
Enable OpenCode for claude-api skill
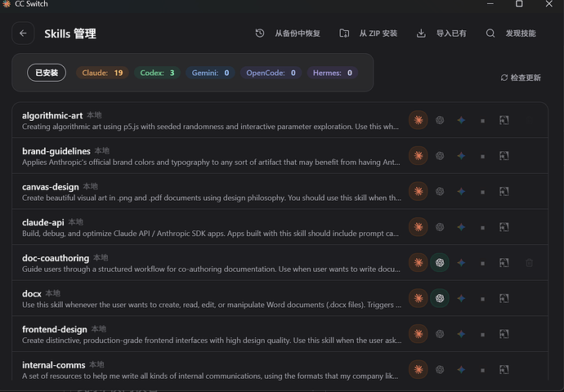(x=483, y=227)
